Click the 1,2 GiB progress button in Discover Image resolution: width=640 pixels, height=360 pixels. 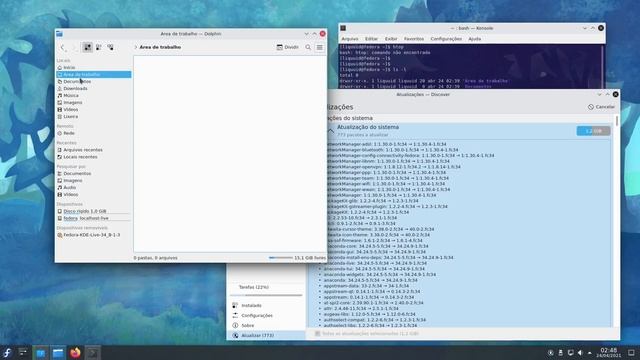[x=593, y=131]
